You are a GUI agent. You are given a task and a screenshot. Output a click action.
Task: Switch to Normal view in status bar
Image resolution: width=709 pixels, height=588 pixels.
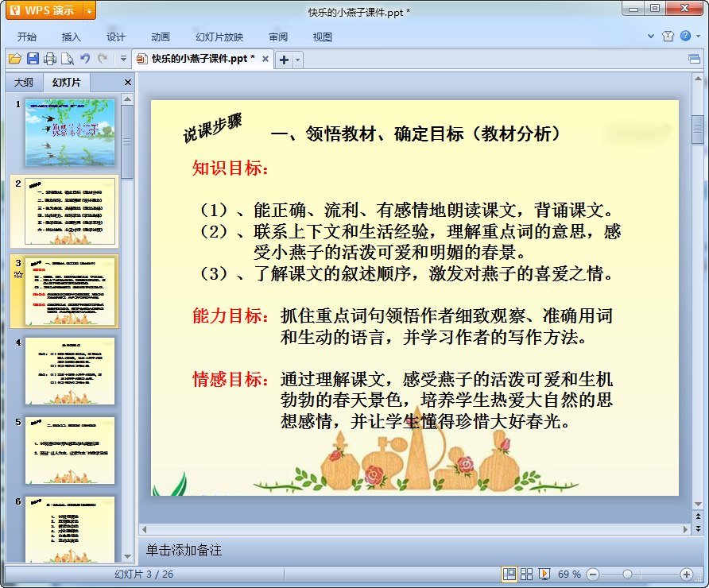(509, 574)
